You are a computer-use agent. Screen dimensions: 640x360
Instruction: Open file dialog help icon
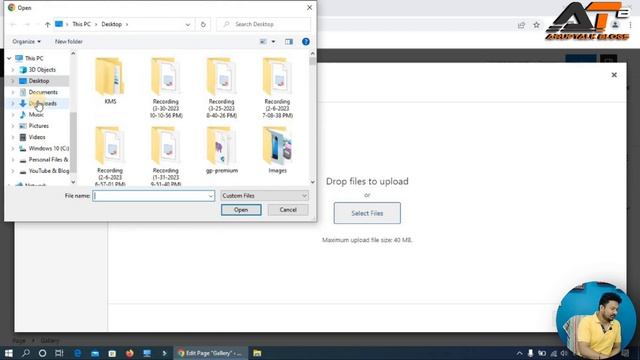[306, 42]
